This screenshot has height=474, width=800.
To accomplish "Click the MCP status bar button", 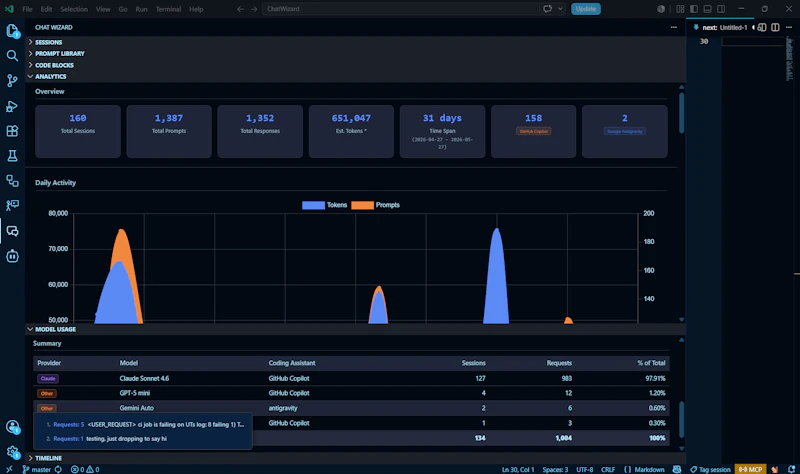I will (x=751, y=469).
